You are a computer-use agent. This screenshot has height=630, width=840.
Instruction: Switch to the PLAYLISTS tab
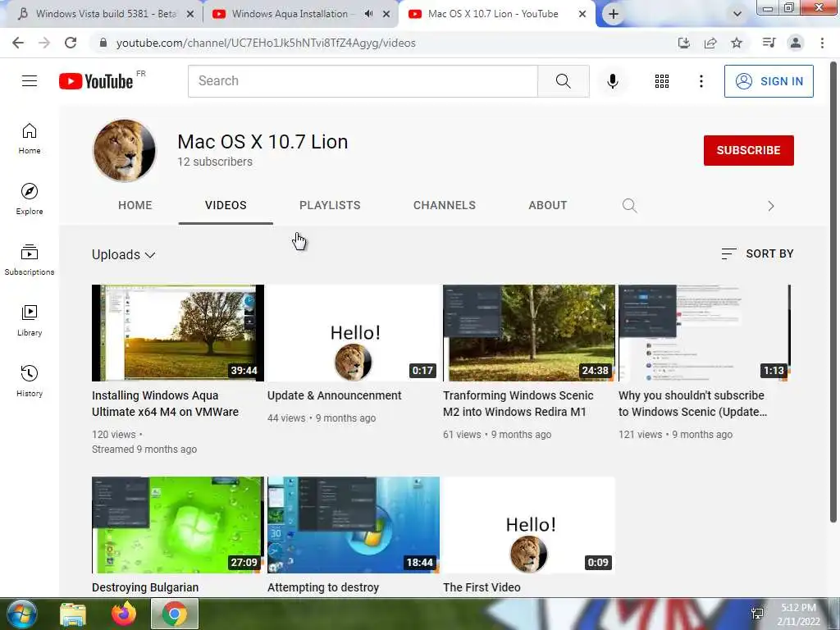[330, 205]
